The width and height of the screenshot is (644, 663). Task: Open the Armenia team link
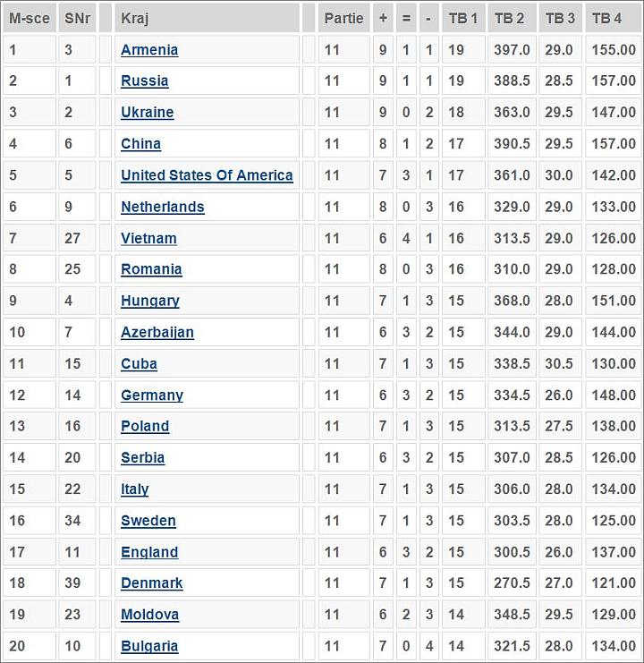[149, 50]
